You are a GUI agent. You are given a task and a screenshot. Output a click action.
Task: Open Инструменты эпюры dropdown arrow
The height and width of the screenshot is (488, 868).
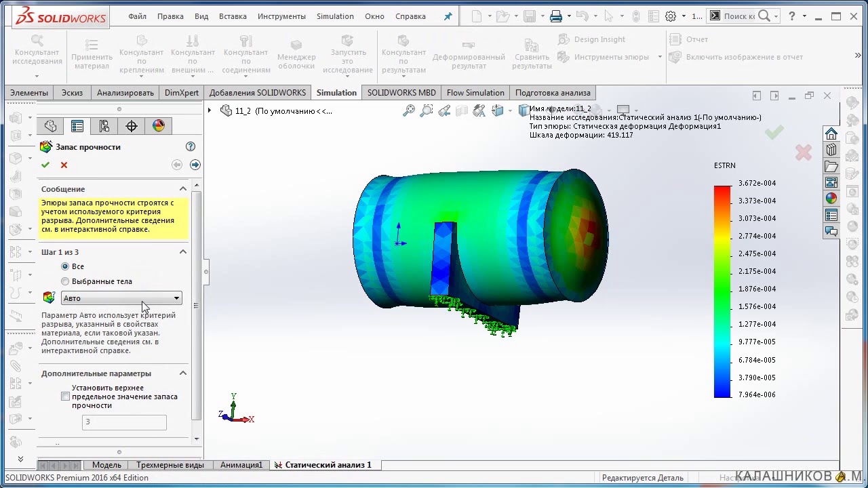[x=660, y=57]
